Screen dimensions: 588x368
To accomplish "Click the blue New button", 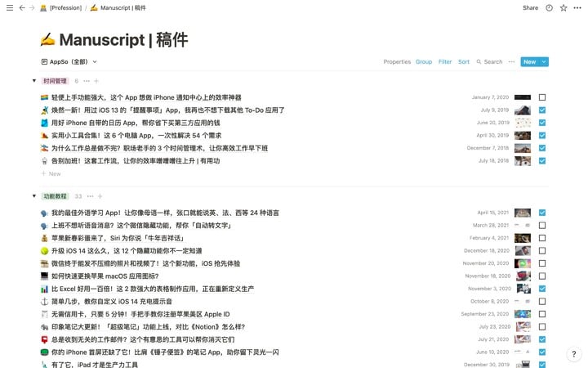I will (x=530, y=62).
